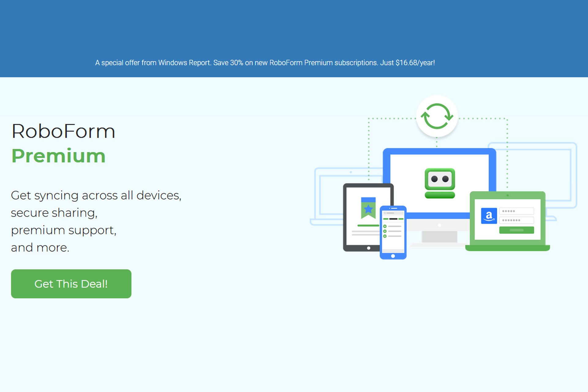Click the green Premium heading
The image size is (588, 392).
[x=58, y=156]
